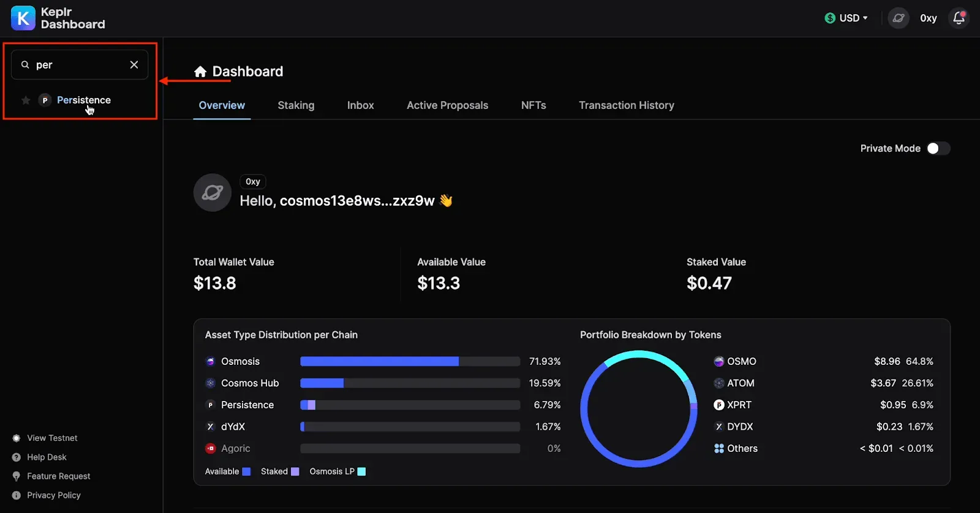The height and width of the screenshot is (513, 980).
Task: Open the notifications bell
Action: (x=959, y=18)
